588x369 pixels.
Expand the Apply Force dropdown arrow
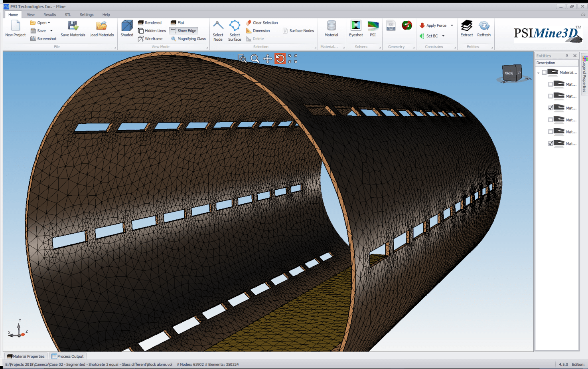(x=452, y=26)
